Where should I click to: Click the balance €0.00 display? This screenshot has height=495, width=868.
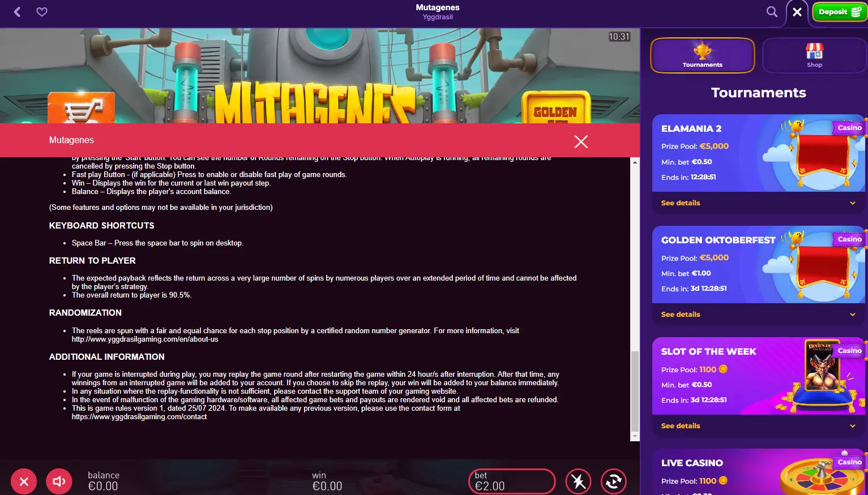[104, 481]
